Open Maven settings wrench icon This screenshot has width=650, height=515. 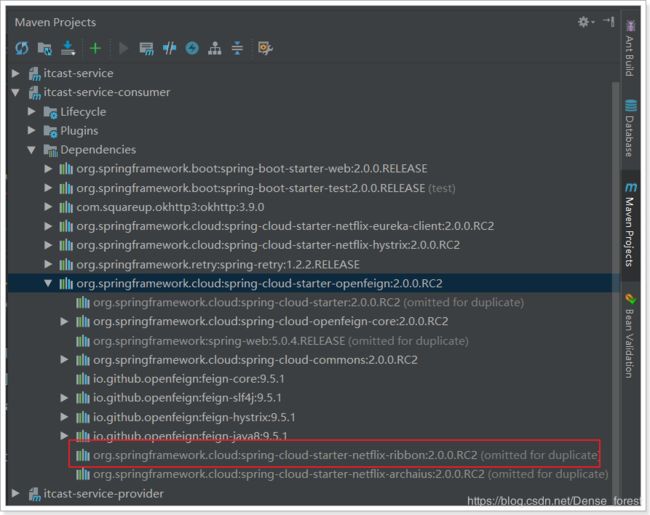pos(265,49)
